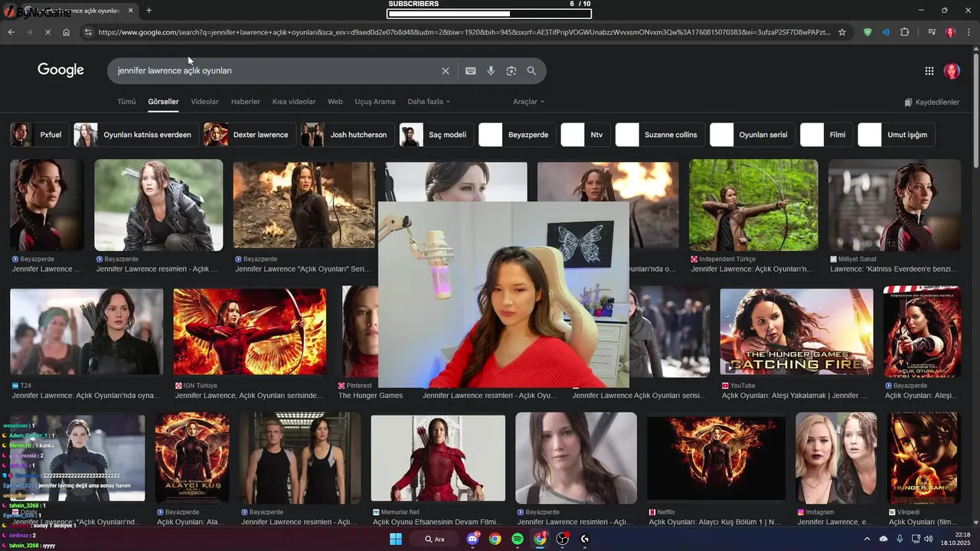Image resolution: width=980 pixels, height=551 pixels.
Task: Stop loading the page
Action: [x=47, y=32]
